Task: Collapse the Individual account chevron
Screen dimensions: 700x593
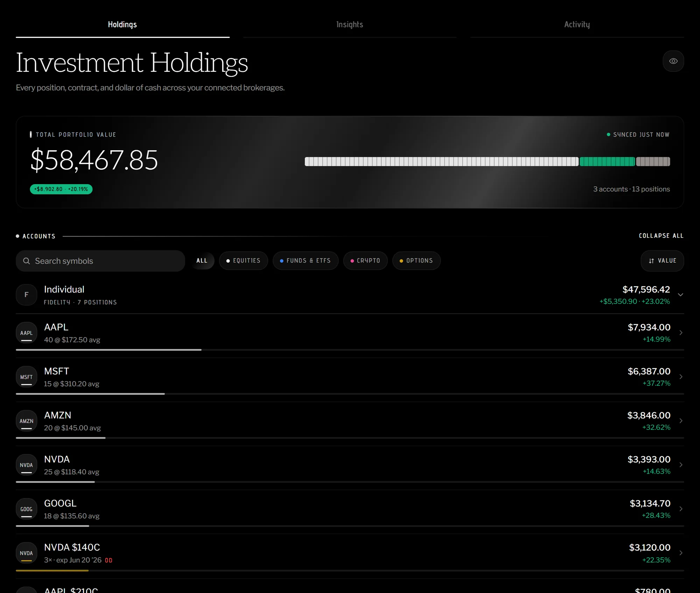Action: [680, 295]
